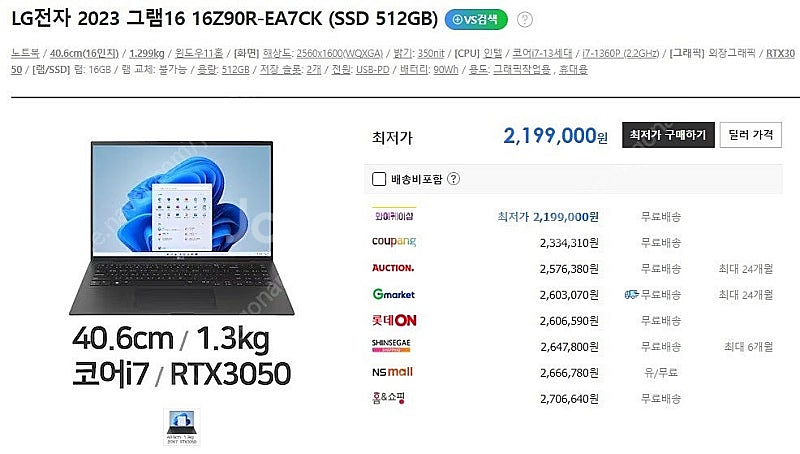
Task: Click the 최저가 구매하기 button
Action: click(x=668, y=135)
